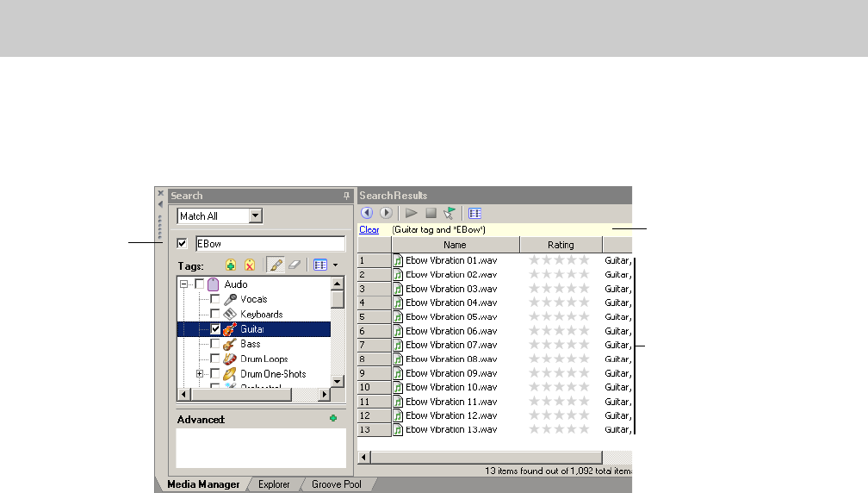Image resolution: width=868 pixels, height=493 pixels.
Task: Click the Bass guitar tag icon
Action: coord(230,344)
